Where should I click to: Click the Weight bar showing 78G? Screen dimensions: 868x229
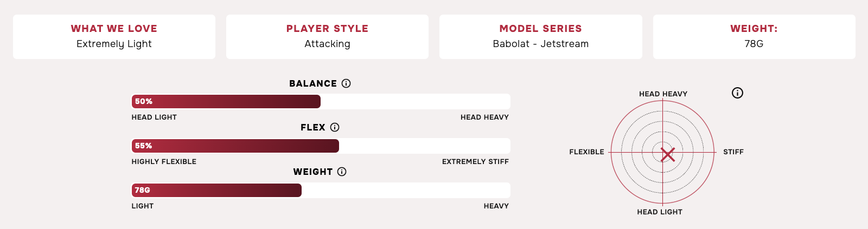(321, 190)
